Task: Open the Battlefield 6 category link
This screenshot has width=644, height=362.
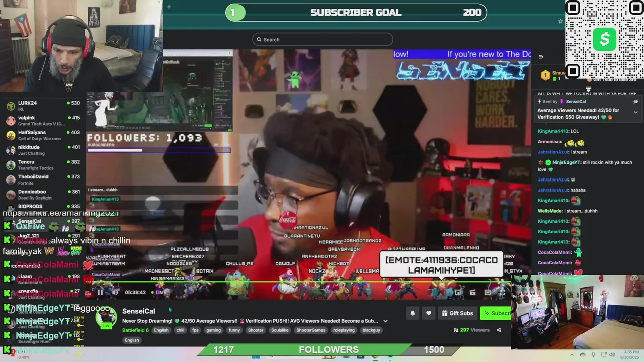Action: coord(135,330)
